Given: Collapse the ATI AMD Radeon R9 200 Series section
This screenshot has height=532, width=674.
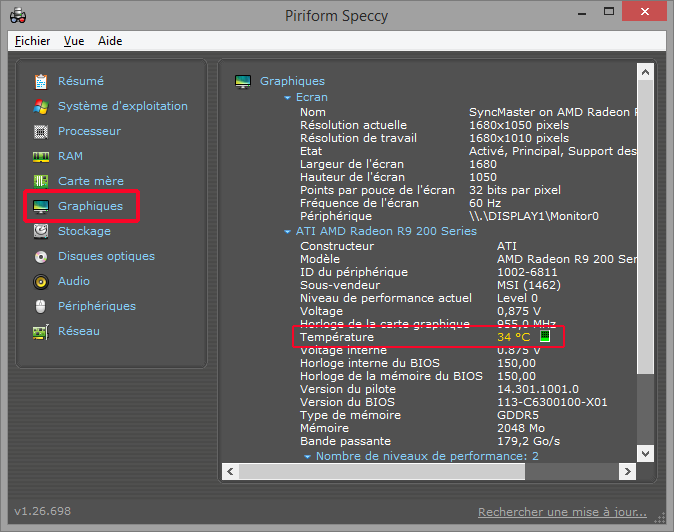Looking at the screenshot, I should tap(288, 232).
